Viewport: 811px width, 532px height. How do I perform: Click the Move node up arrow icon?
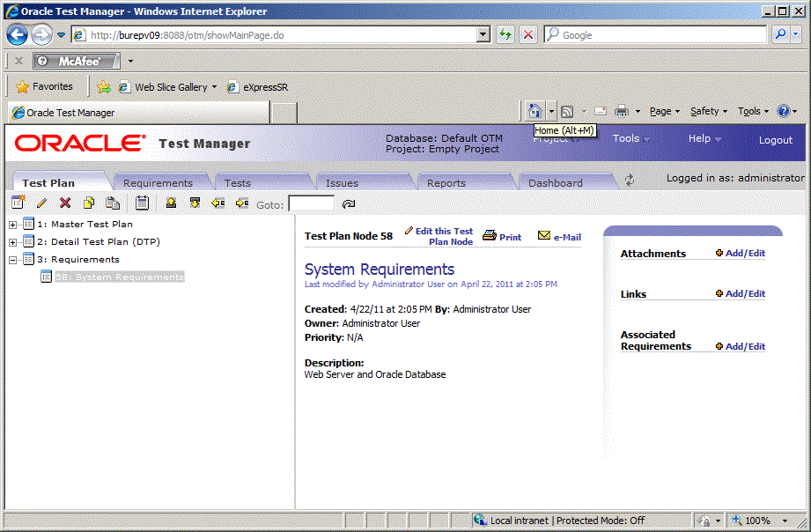171,203
